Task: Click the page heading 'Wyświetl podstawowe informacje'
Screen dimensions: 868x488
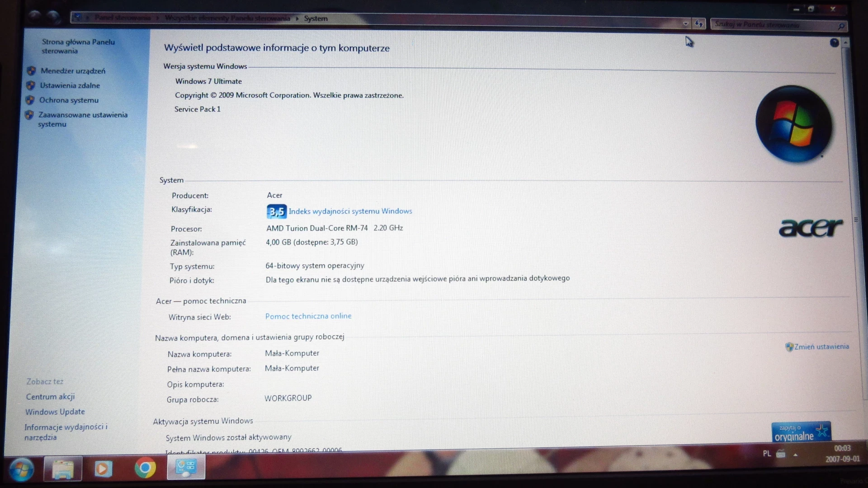Action: 277,48
